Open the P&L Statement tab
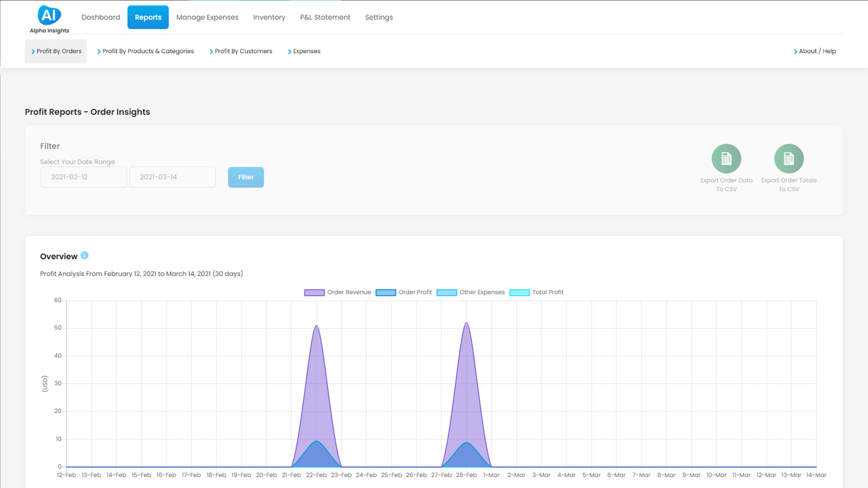This screenshot has height=488, width=868. click(x=325, y=17)
